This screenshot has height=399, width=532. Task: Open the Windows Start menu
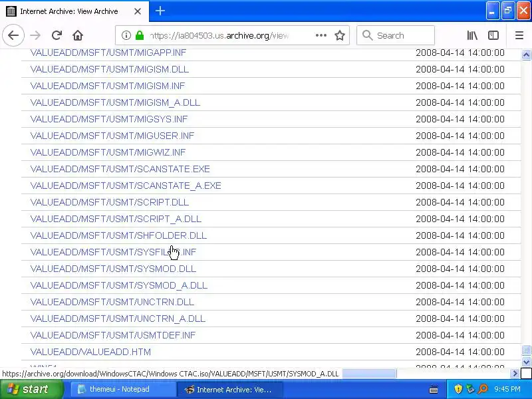[31, 389]
